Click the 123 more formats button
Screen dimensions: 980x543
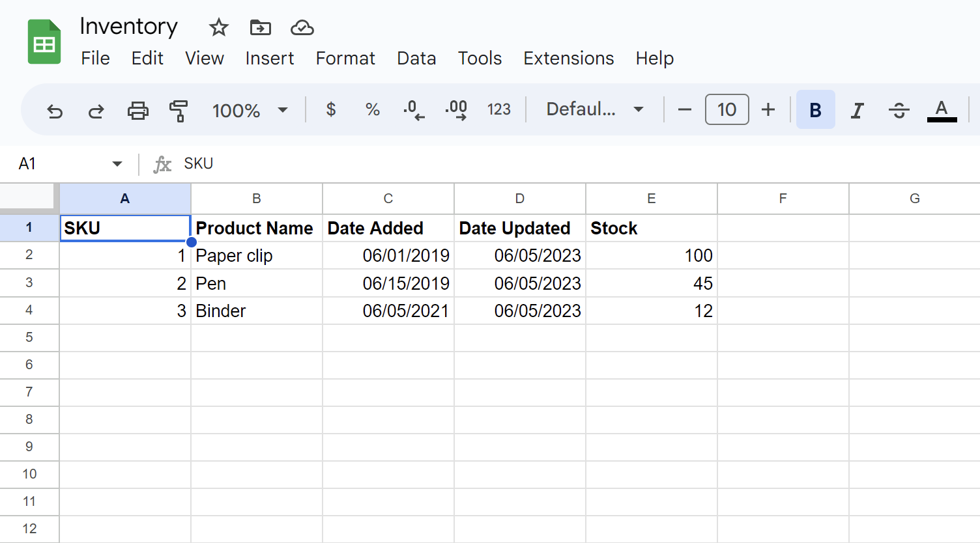pyautogui.click(x=498, y=109)
